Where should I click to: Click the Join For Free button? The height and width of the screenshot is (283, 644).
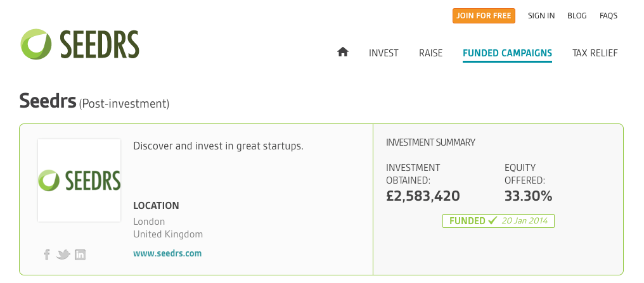(x=484, y=16)
